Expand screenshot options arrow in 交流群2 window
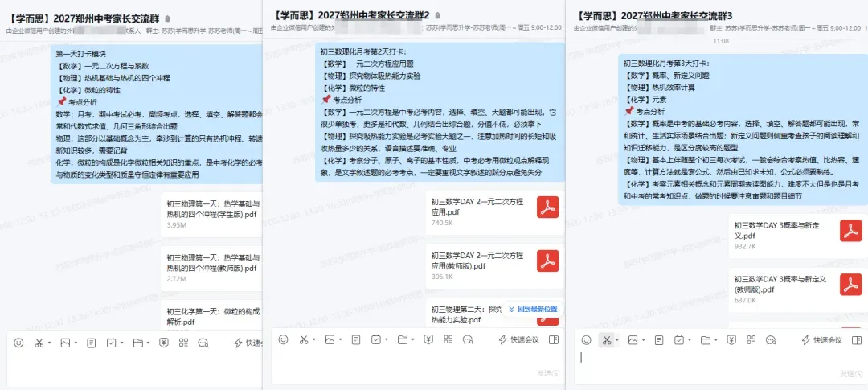This screenshot has height=390, width=868. [314, 339]
